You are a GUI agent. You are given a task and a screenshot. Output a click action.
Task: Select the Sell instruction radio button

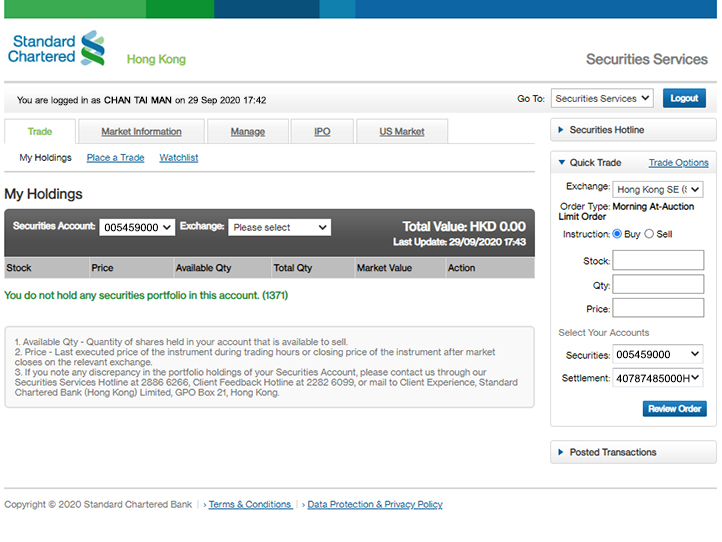[649, 234]
